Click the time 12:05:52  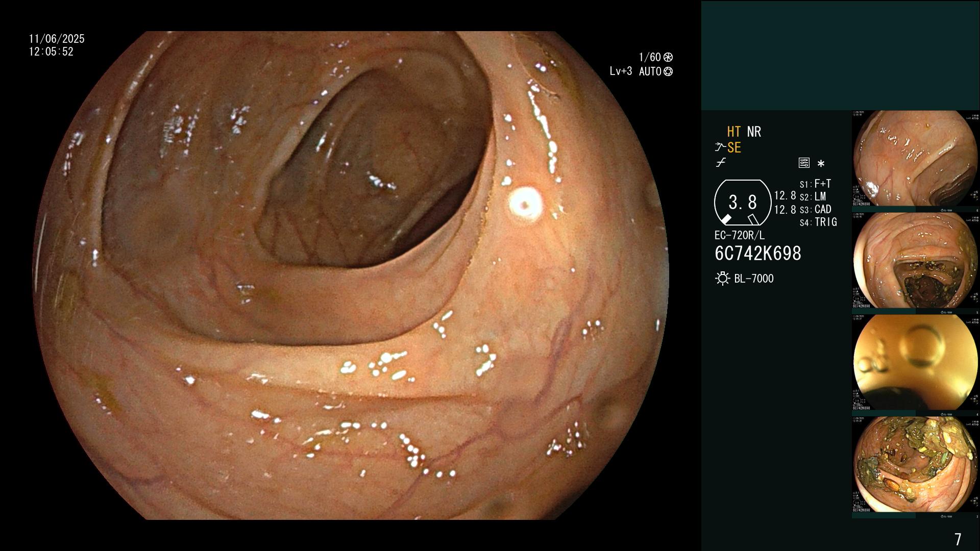tap(51, 52)
